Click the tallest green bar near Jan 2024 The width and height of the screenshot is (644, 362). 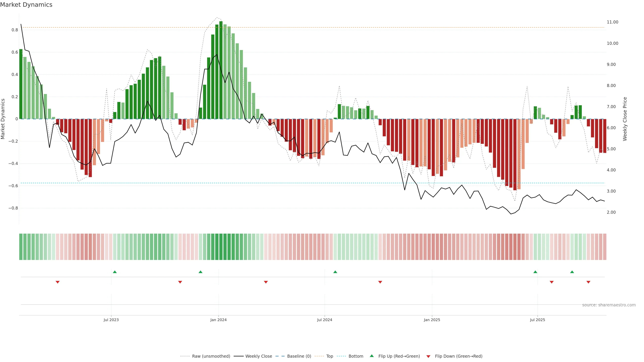[x=221, y=70]
